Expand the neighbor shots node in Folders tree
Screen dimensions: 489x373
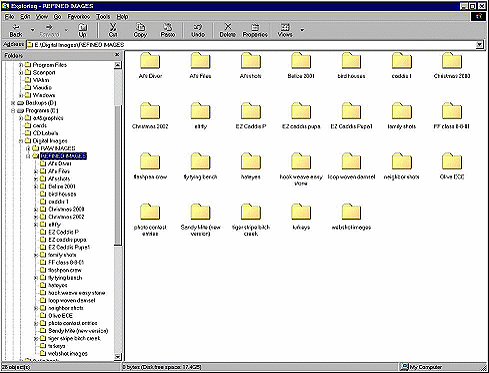coord(36,308)
